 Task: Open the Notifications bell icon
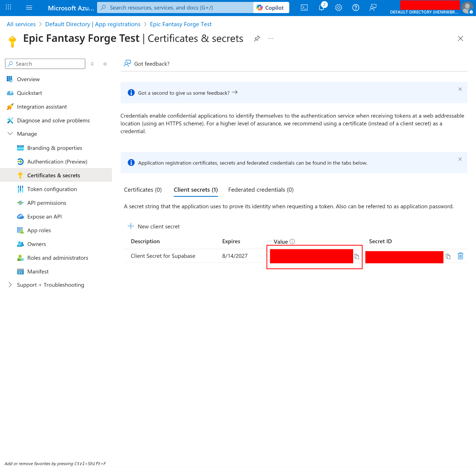click(321, 7)
